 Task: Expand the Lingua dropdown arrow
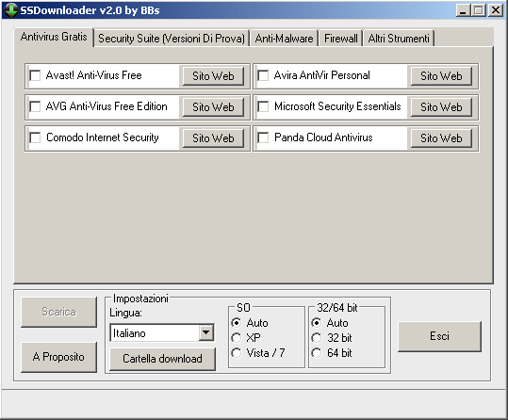pos(206,332)
